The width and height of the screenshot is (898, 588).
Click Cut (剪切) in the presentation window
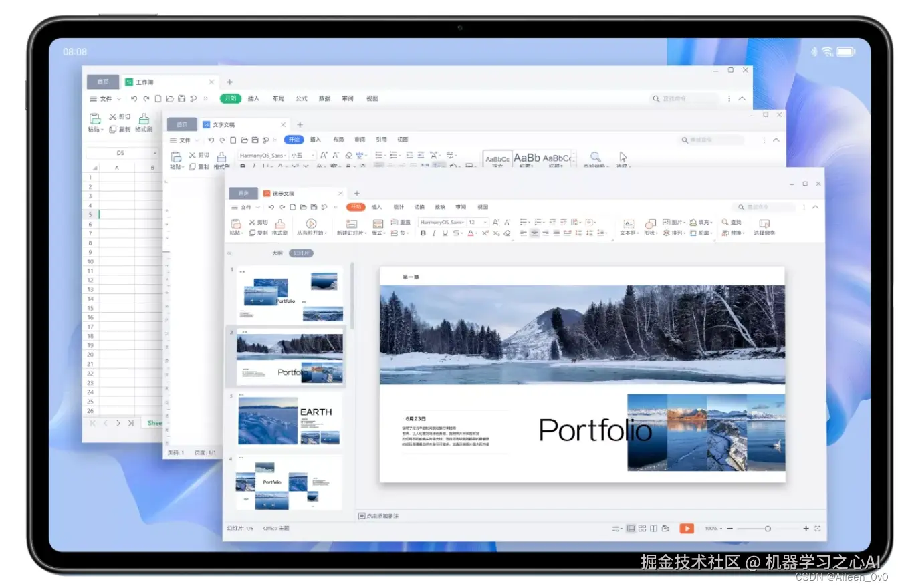click(258, 223)
